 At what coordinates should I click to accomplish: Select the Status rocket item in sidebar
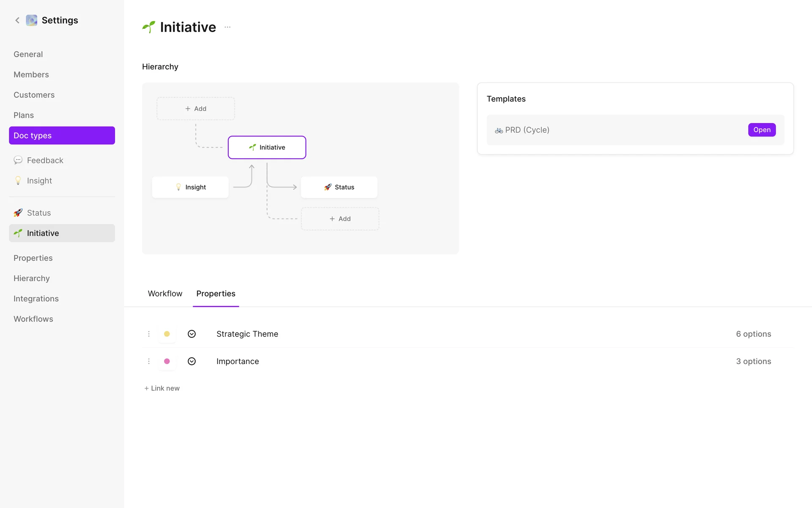pos(38,213)
